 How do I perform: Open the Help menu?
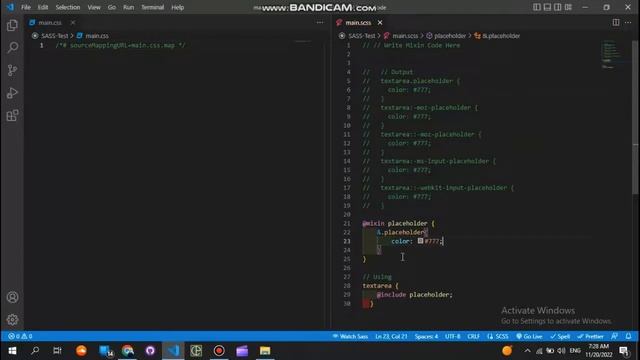coord(178,7)
